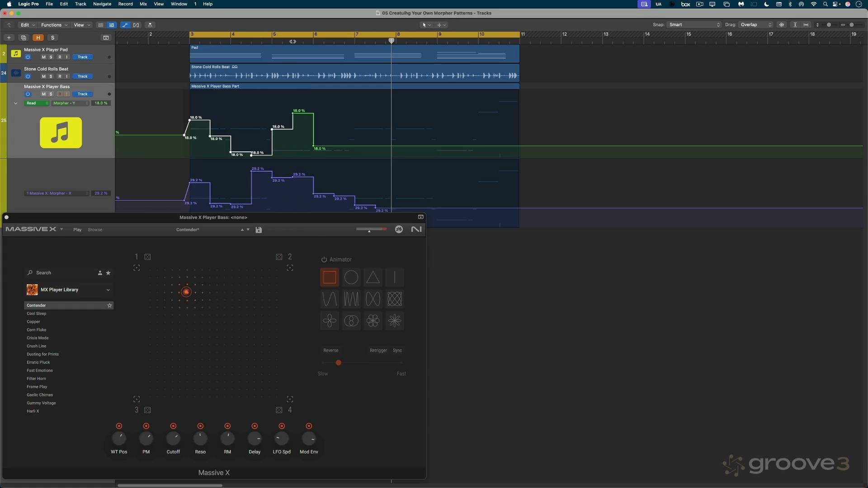868x488 pixels.
Task: Click the Catch Playhead icon in toolbar
Action: coord(150,25)
